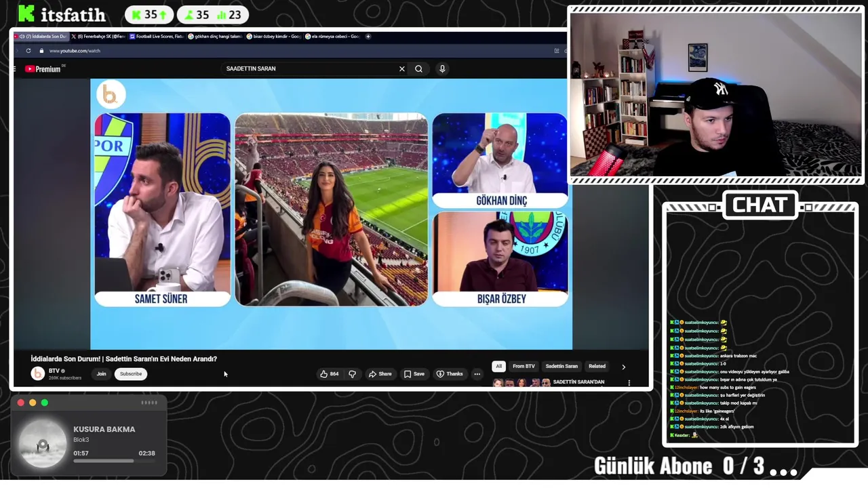Clear the SAADETTIN SARAN search text
Viewport: 868px width, 488px height.
[401, 68]
